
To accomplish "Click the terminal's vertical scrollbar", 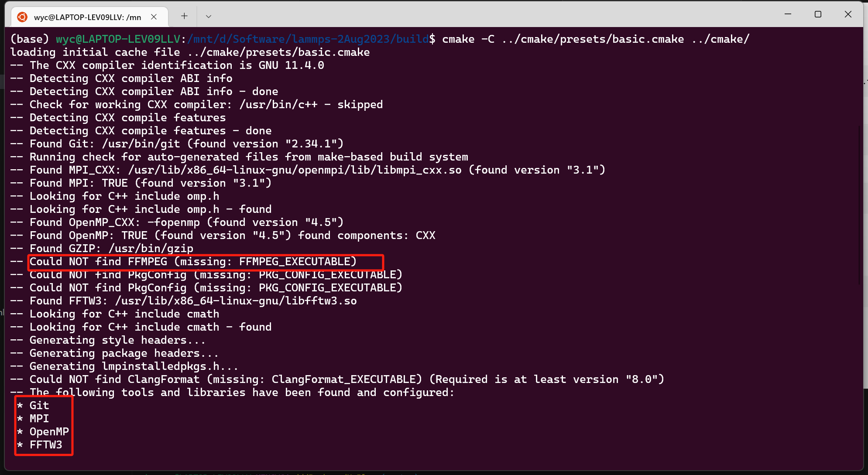I will pos(859,205).
